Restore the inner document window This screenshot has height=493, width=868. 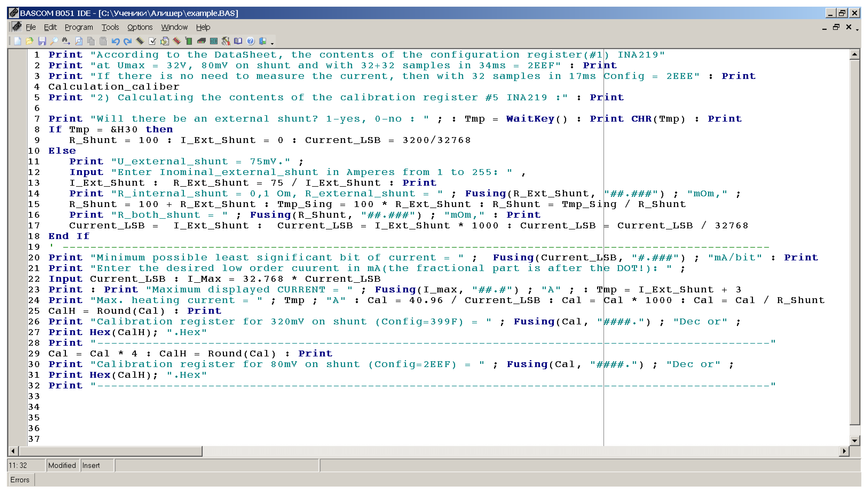click(x=836, y=27)
